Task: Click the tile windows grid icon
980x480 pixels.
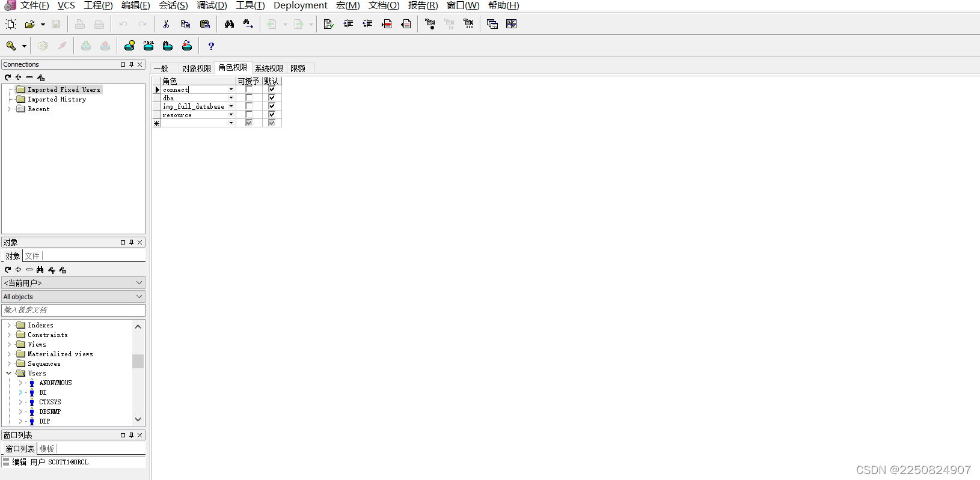Action: coord(512,24)
